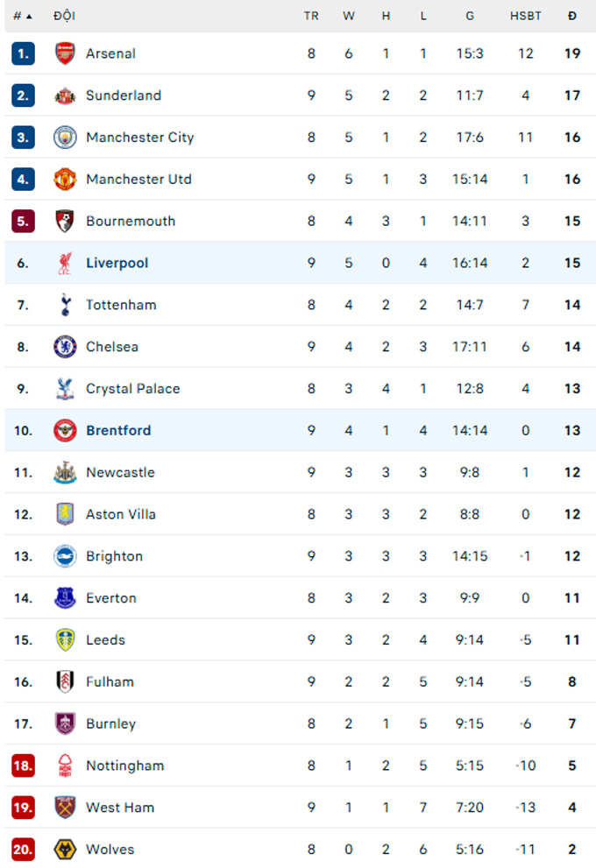
Task: Click the Wolves club crest icon
Action: coord(65,849)
